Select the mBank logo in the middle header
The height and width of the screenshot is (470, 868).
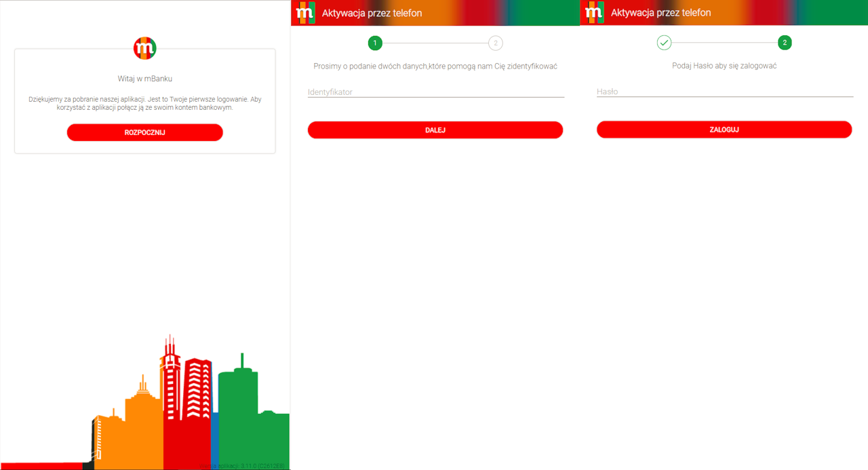pos(304,12)
